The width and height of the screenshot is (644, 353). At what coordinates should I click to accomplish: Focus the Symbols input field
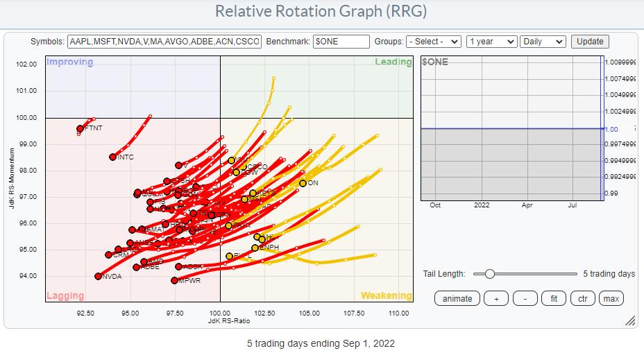click(165, 42)
